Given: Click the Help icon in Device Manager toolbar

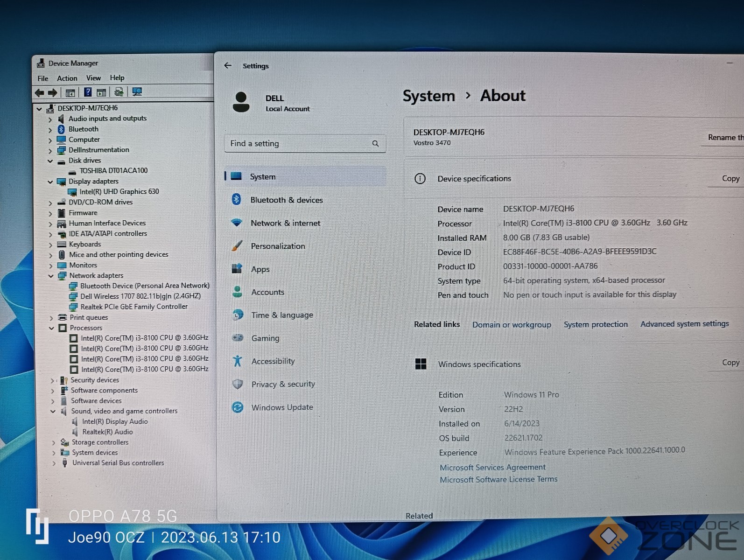Looking at the screenshot, I should point(87,92).
